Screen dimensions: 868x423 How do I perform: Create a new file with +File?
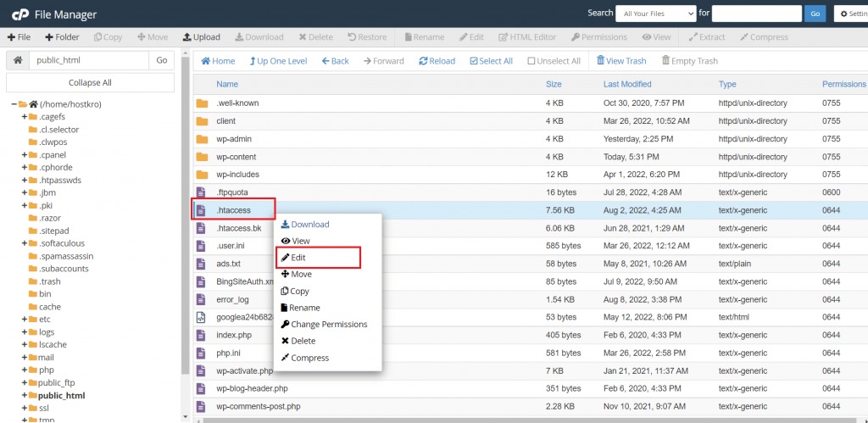click(x=19, y=37)
